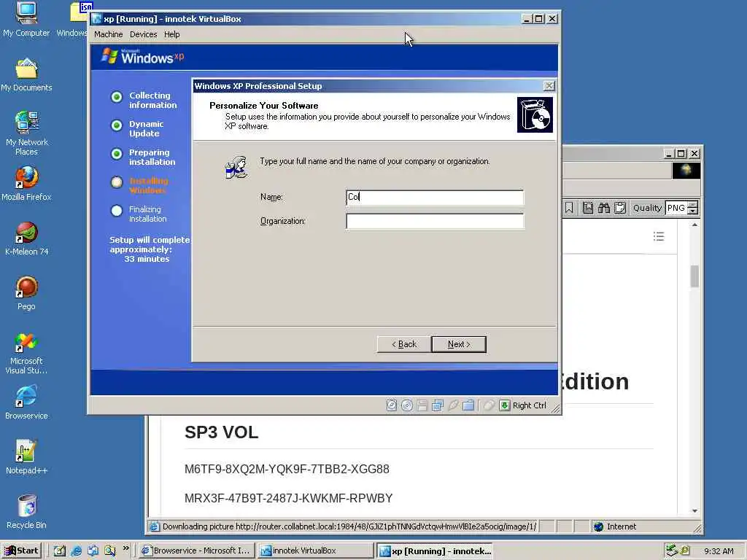Image resolution: width=747 pixels, height=560 pixels.
Task: Click the globe throbber icon in Browservice window
Action: click(x=686, y=170)
